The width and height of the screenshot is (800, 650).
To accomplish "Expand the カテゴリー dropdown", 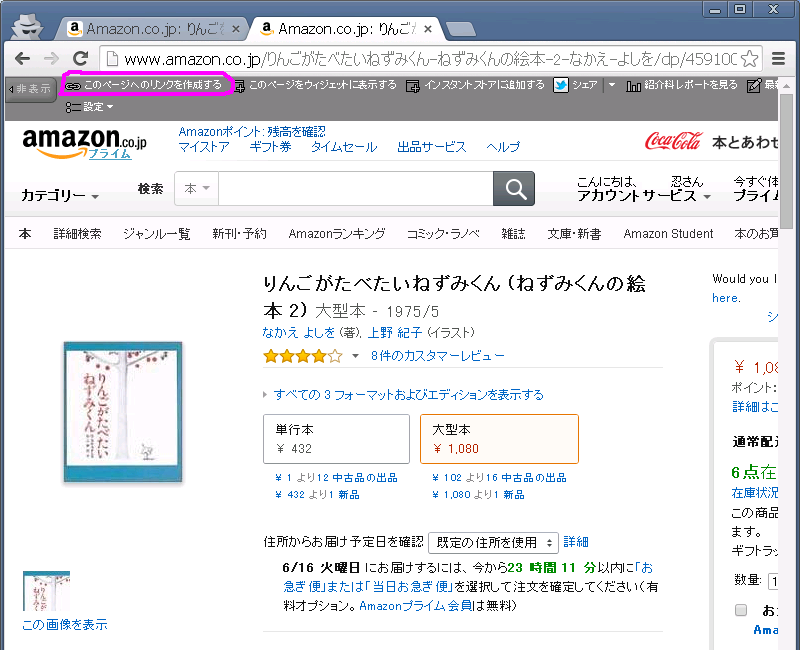I will click(60, 195).
